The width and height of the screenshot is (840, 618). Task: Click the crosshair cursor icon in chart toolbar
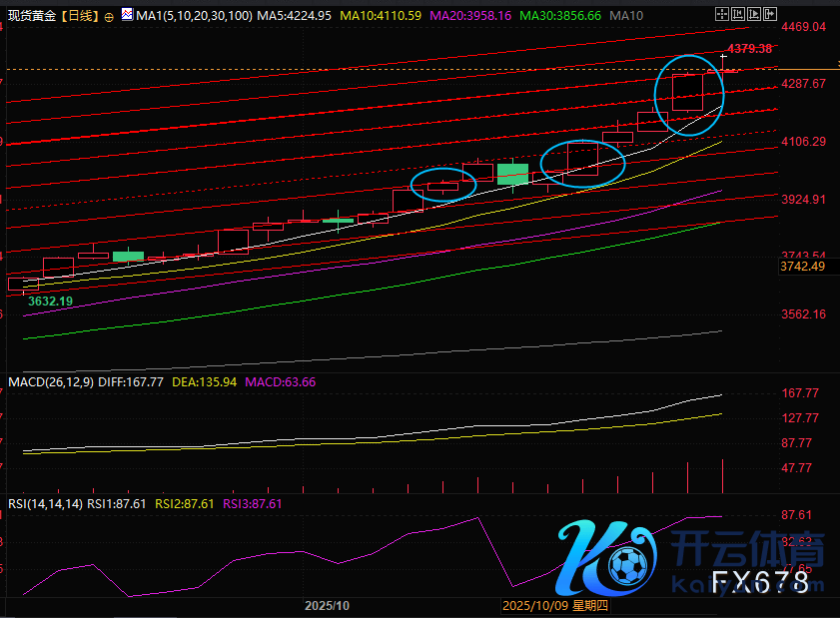724,16
